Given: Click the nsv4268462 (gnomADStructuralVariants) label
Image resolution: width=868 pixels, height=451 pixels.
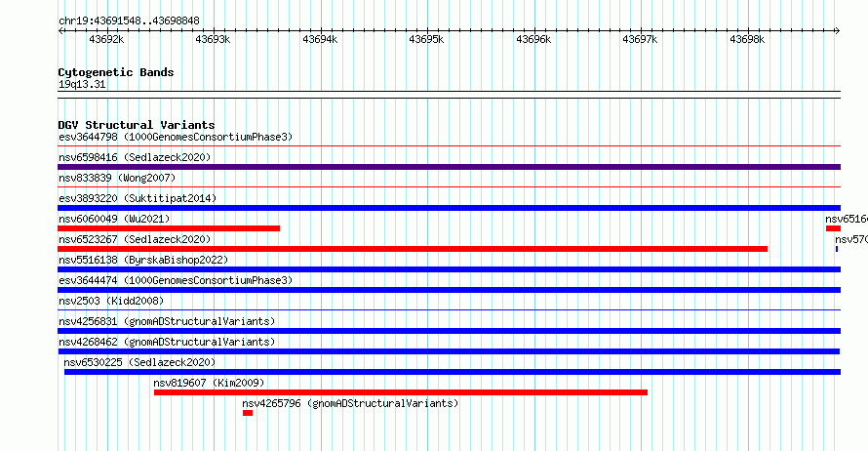Looking at the screenshot, I should click(x=167, y=342).
